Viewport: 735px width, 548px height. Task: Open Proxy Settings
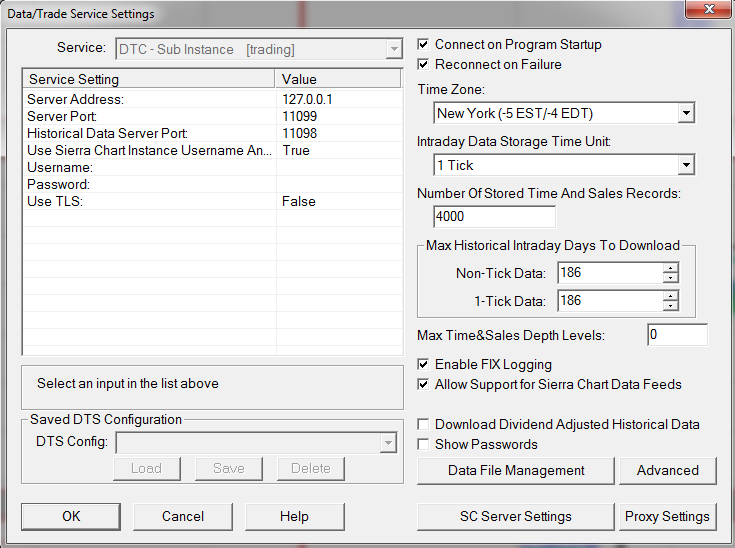tap(668, 517)
